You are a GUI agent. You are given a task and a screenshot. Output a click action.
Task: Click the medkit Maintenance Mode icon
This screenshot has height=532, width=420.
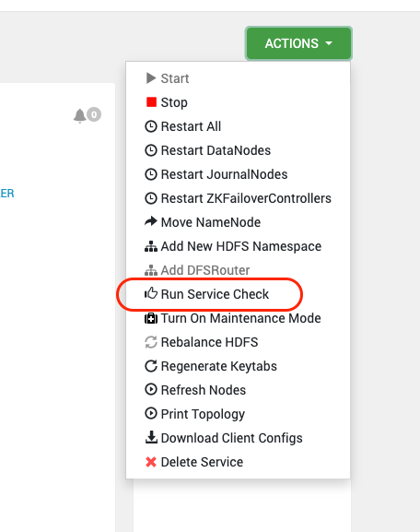click(x=151, y=318)
